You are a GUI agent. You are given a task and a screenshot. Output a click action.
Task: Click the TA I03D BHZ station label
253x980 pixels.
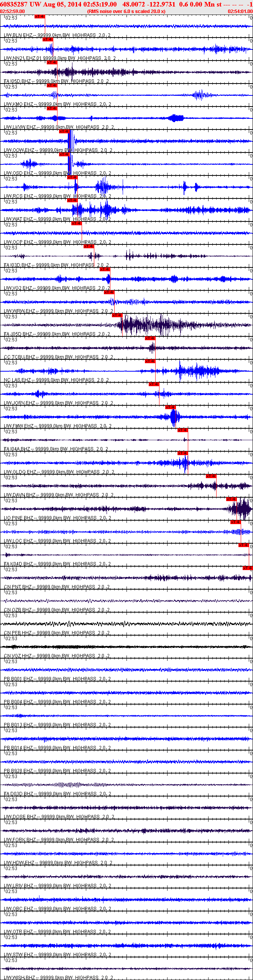(56, 265)
